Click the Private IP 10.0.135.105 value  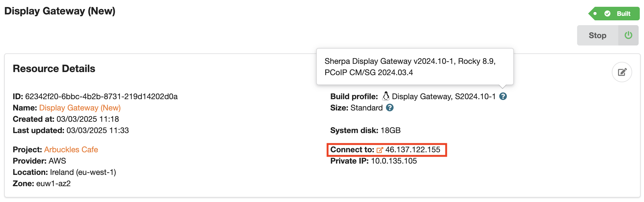pyautogui.click(x=394, y=161)
